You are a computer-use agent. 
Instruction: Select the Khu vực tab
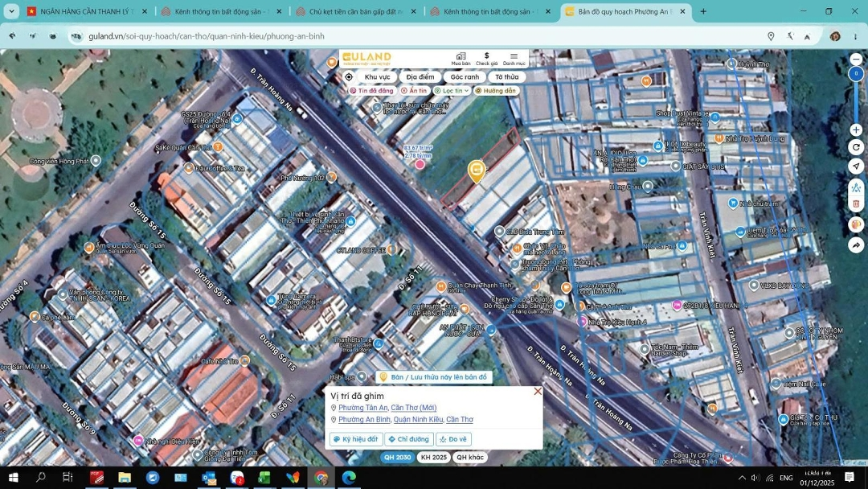pyautogui.click(x=377, y=77)
